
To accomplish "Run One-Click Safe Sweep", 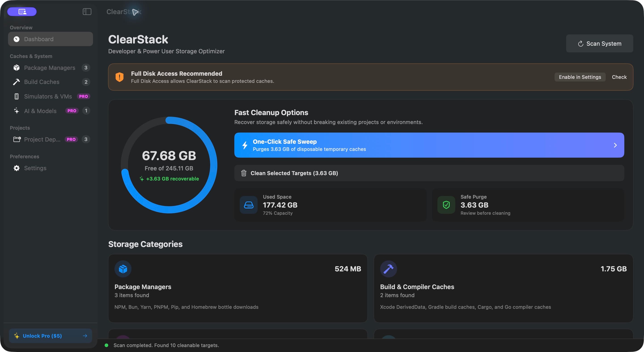I will [x=429, y=145].
